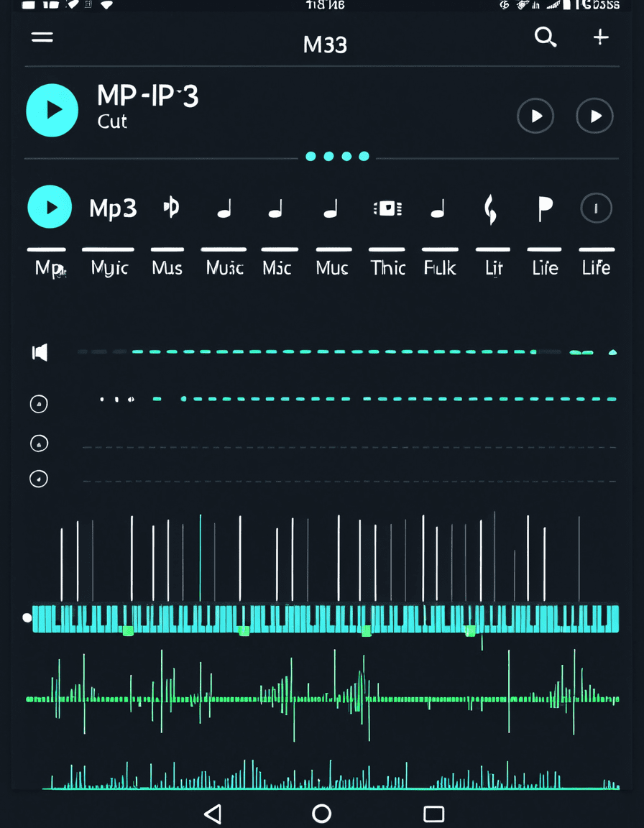Click the bottom cyan spectrum waveform
The height and width of the screenshot is (828, 644).
[x=331, y=776]
